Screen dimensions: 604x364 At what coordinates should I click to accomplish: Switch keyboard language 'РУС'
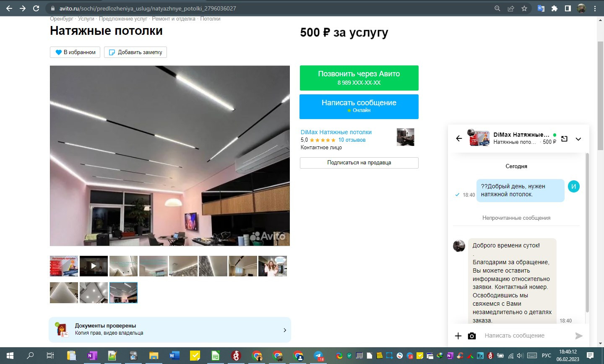[x=547, y=356]
